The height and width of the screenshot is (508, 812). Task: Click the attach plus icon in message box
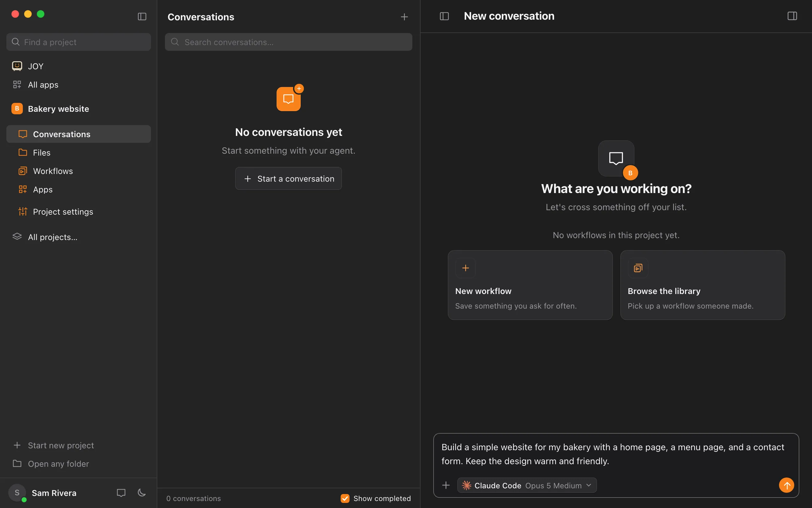446,485
